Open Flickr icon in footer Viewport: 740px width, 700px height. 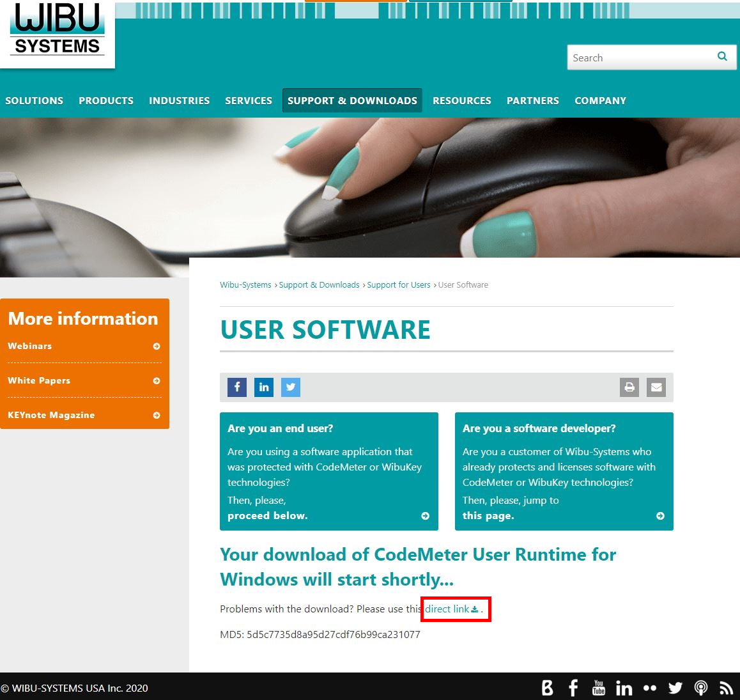[650, 688]
